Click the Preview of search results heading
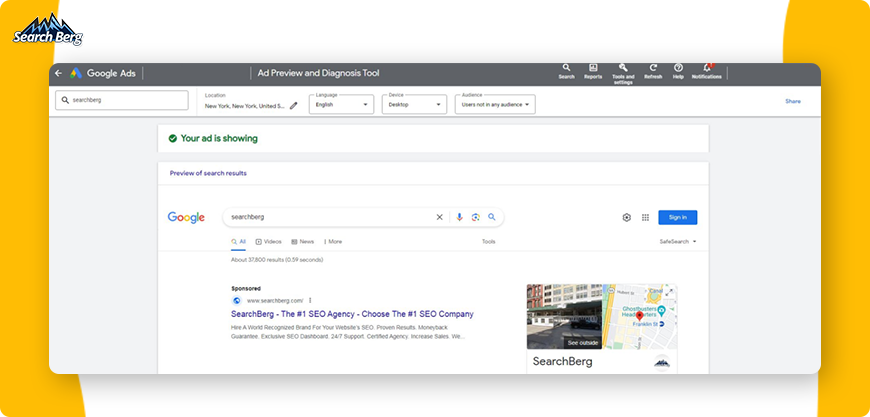Screen dimensions: 870x417 pyautogui.click(x=208, y=173)
